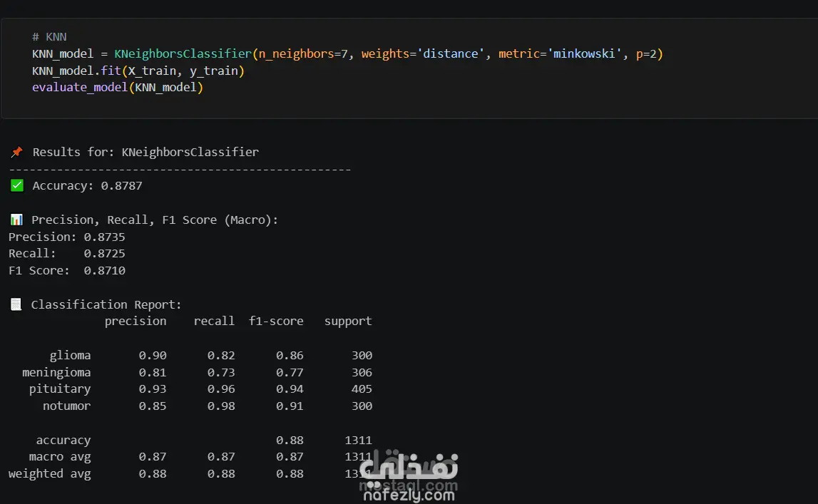The width and height of the screenshot is (818, 504).
Task: Click meningioma support value 306
Action: pyautogui.click(x=362, y=373)
